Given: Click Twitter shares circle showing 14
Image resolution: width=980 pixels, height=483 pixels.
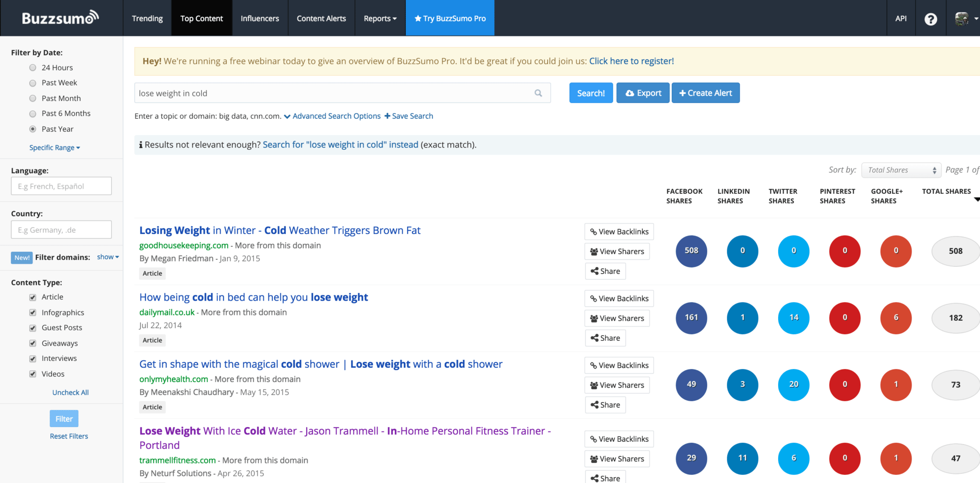Looking at the screenshot, I should [x=794, y=318].
